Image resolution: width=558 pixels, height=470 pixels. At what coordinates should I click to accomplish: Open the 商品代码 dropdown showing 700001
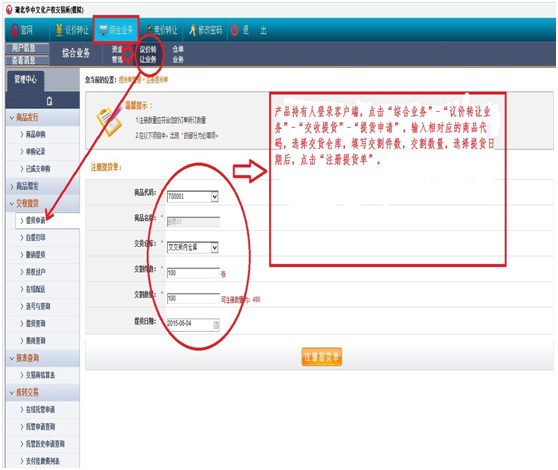point(193,196)
